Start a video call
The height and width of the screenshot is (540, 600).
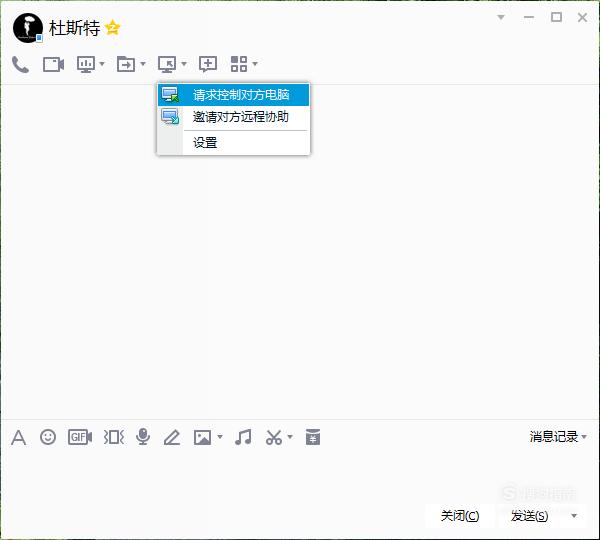53,64
